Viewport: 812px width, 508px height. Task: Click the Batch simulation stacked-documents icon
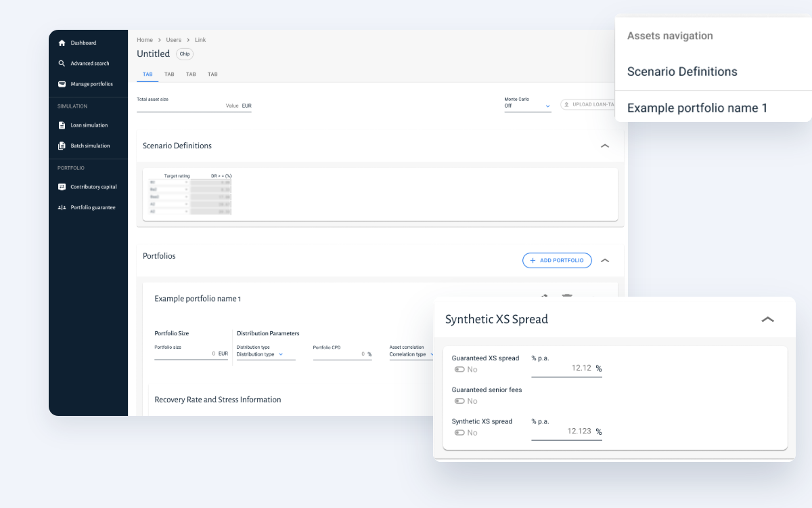click(62, 146)
